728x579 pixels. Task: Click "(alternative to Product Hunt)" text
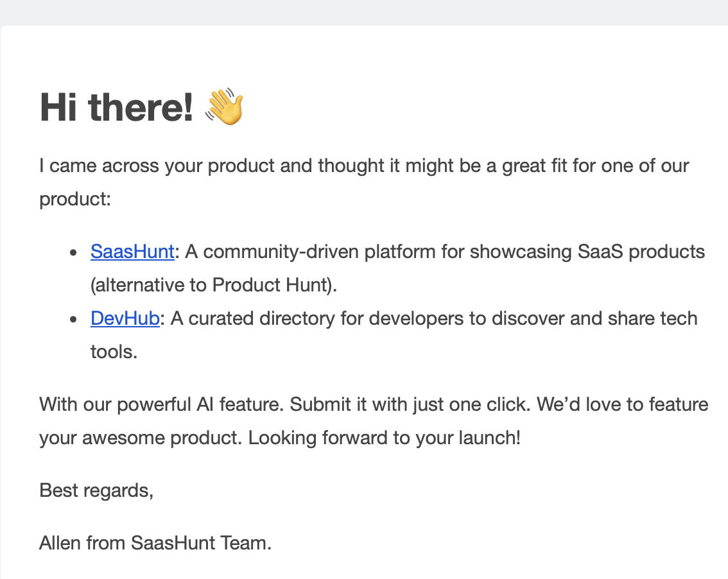tap(214, 285)
